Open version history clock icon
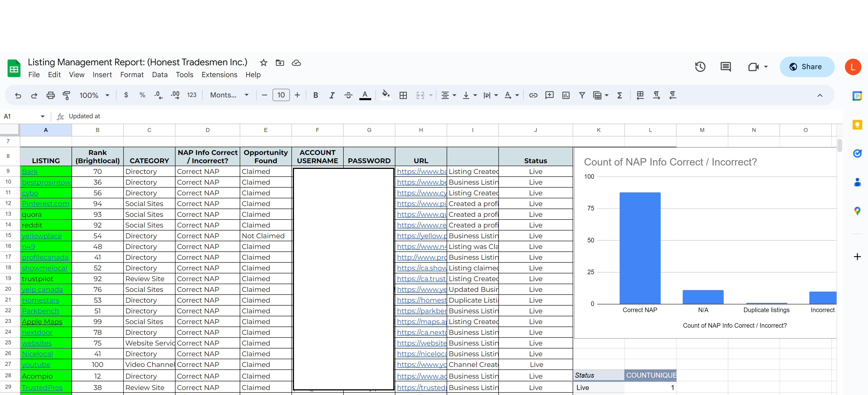The width and height of the screenshot is (868, 395). 700,67
